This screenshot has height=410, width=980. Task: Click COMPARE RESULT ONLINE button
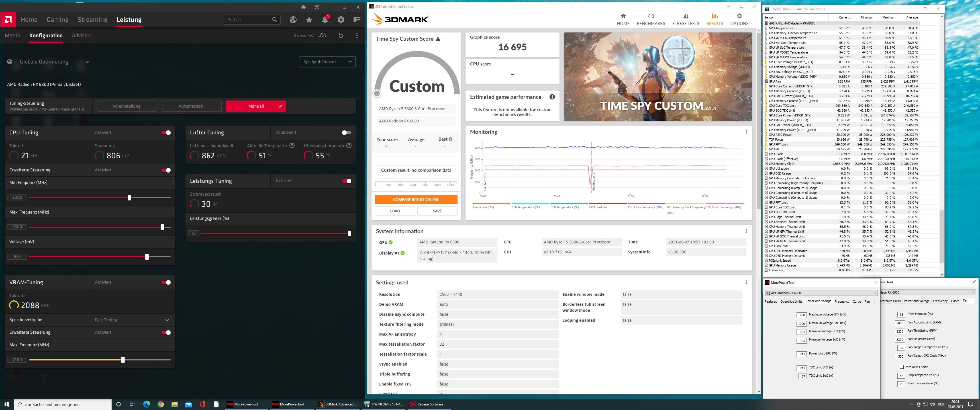[416, 200]
